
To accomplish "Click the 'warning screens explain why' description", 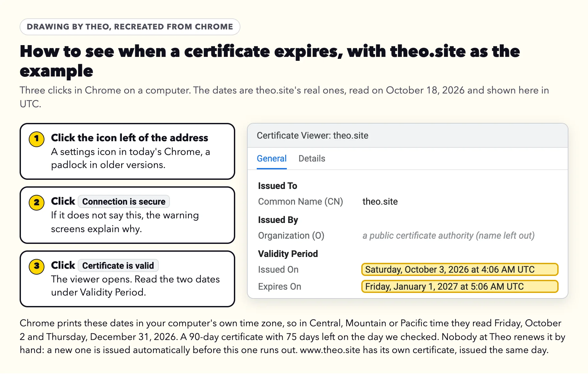I will coord(125,222).
